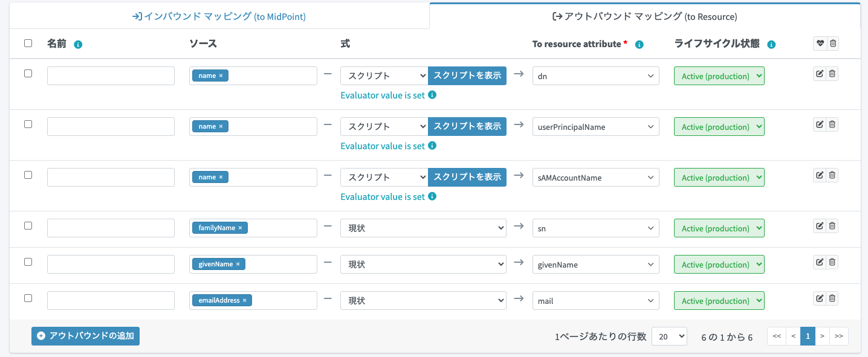Click the name field in sn row
Screen dimensions: 868x357
pyautogui.click(x=111, y=228)
